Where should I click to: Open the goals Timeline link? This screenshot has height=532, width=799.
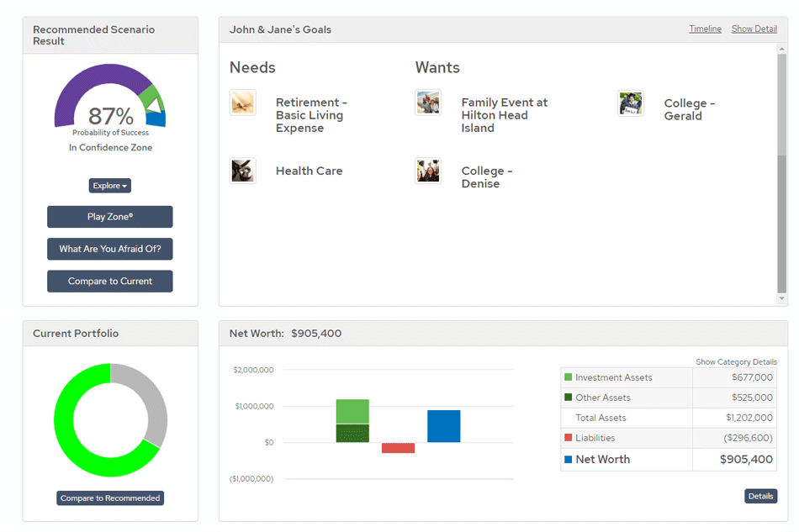(x=706, y=29)
